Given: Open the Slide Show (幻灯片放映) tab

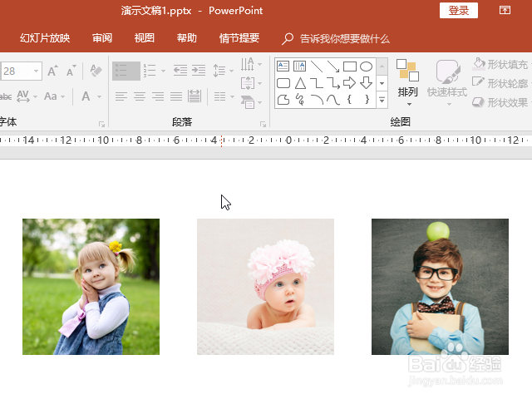Looking at the screenshot, I should point(45,38).
